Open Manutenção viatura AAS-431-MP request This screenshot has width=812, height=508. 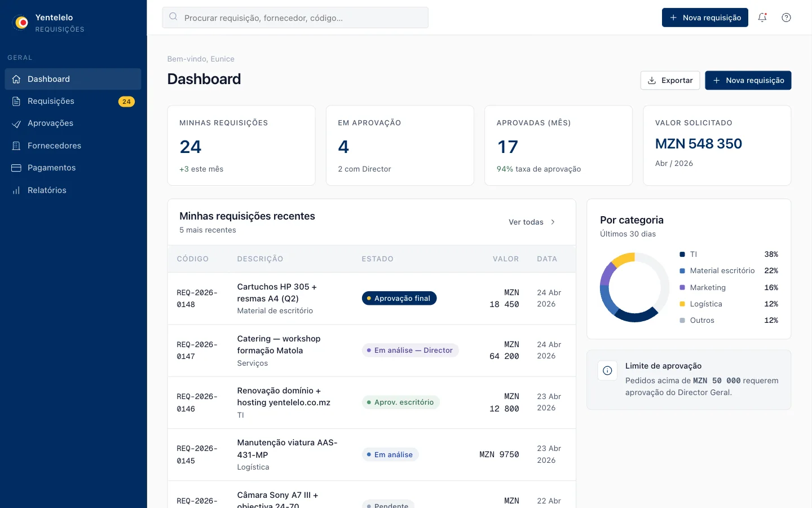(x=287, y=449)
